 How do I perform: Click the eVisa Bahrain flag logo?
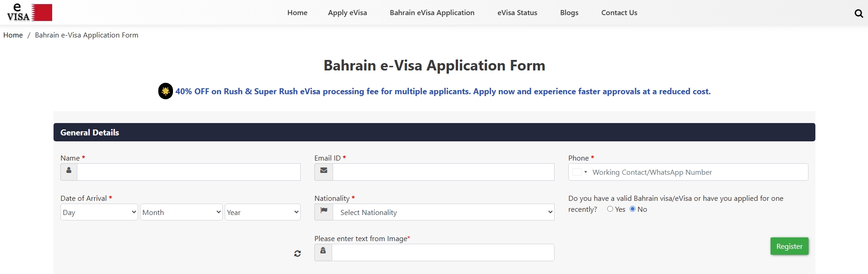tap(30, 12)
